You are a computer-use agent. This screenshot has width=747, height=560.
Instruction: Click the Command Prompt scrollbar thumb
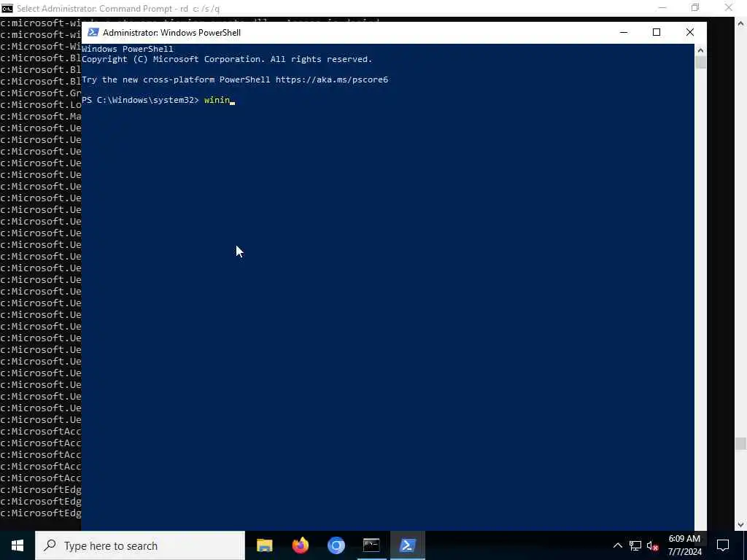click(741, 443)
